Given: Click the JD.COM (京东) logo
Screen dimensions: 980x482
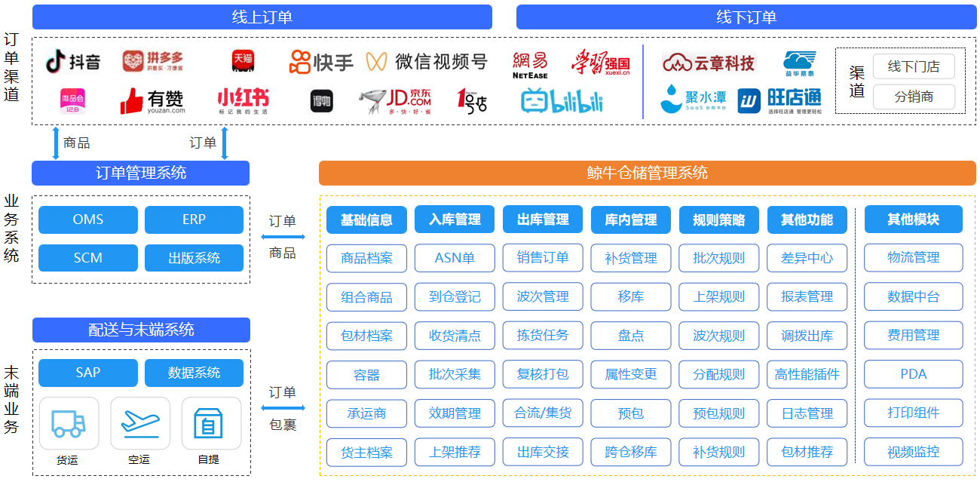Looking at the screenshot, I should [395, 101].
